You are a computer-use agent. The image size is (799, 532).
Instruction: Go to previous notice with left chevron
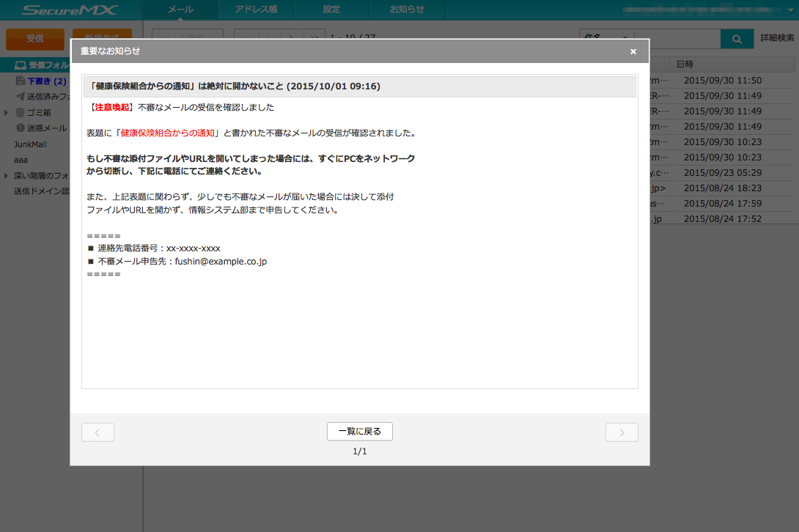coord(97,432)
